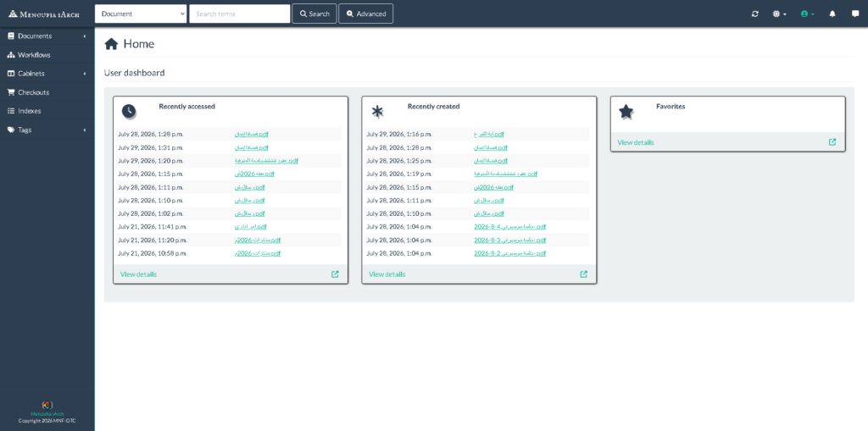Click 'July 21, 2026, 10:58 p.m.' timestamp

[x=153, y=253]
